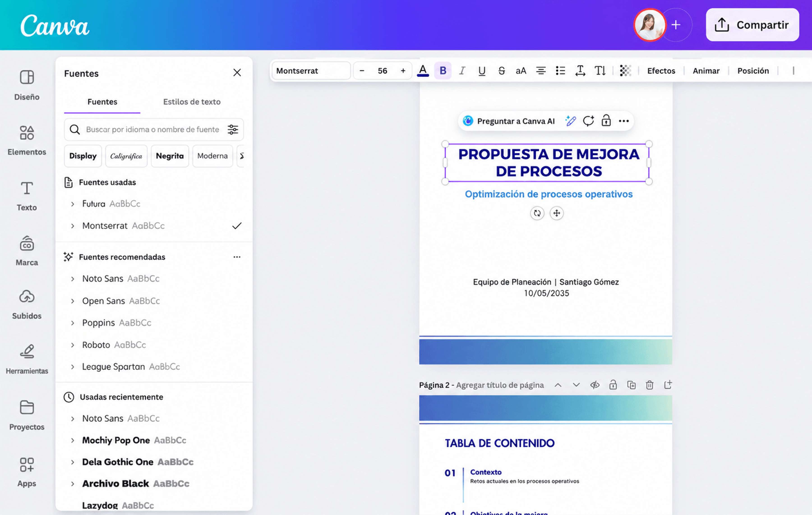Expand recommended Noto Sans variants
Image resolution: width=812 pixels, height=515 pixels.
72,279
